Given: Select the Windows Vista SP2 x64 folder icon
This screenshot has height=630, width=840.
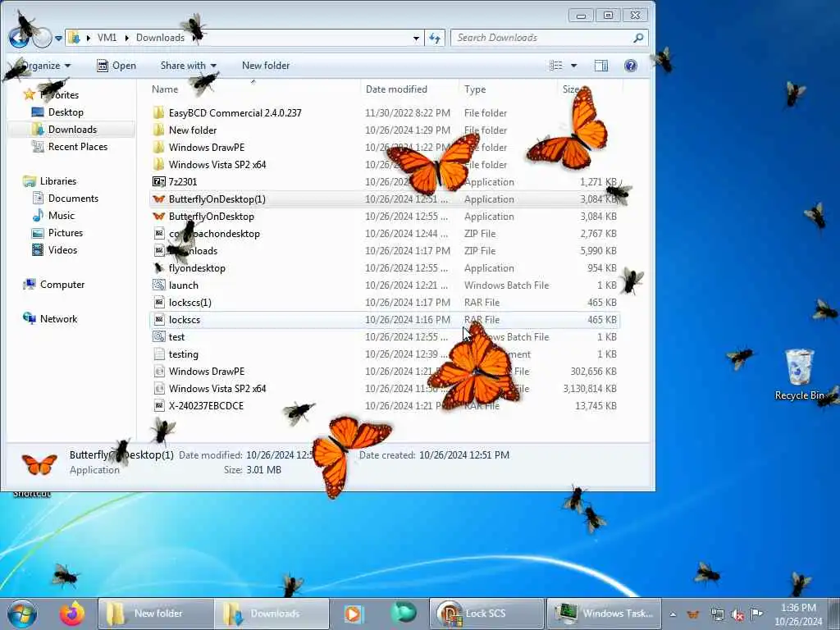Looking at the screenshot, I should click(158, 164).
